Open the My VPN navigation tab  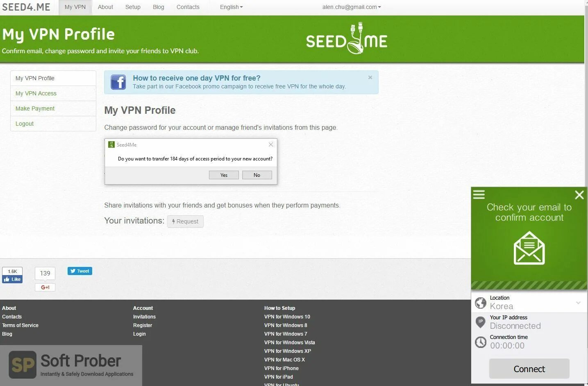[75, 7]
